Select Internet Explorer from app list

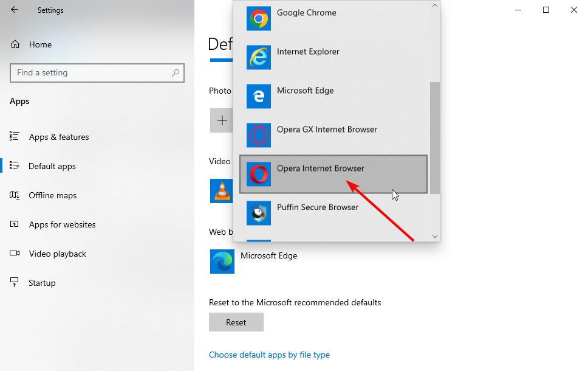pyautogui.click(x=333, y=57)
